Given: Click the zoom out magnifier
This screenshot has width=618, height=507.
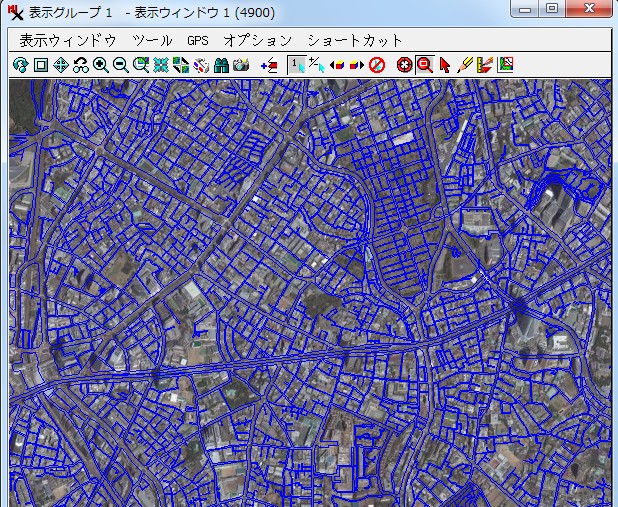Looking at the screenshot, I should click(120, 66).
